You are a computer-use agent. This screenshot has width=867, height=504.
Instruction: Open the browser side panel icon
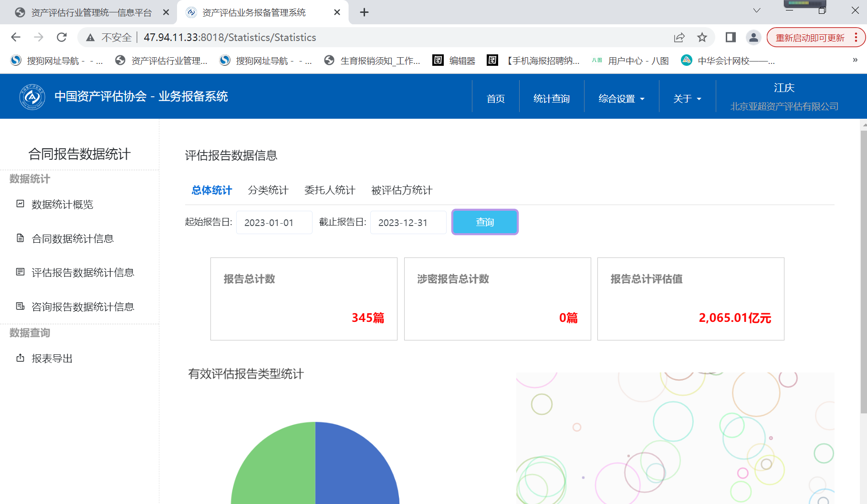pyautogui.click(x=730, y=37)
